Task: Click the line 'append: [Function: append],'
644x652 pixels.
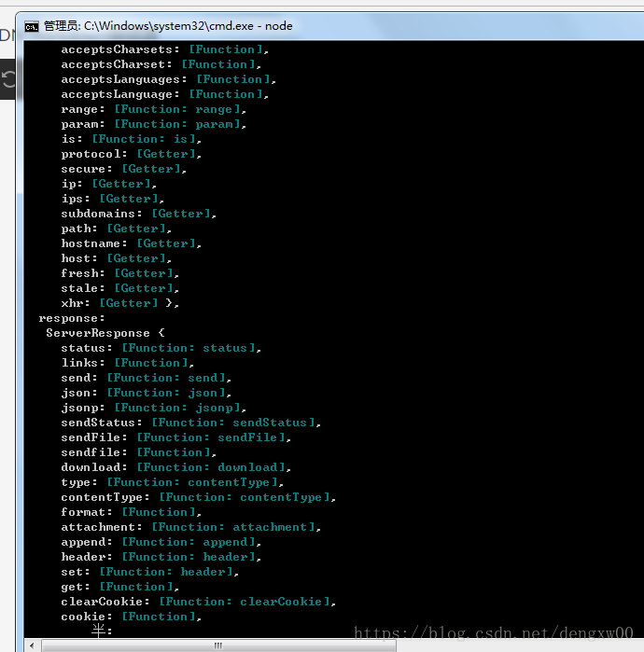Action: tap(161, 542)
